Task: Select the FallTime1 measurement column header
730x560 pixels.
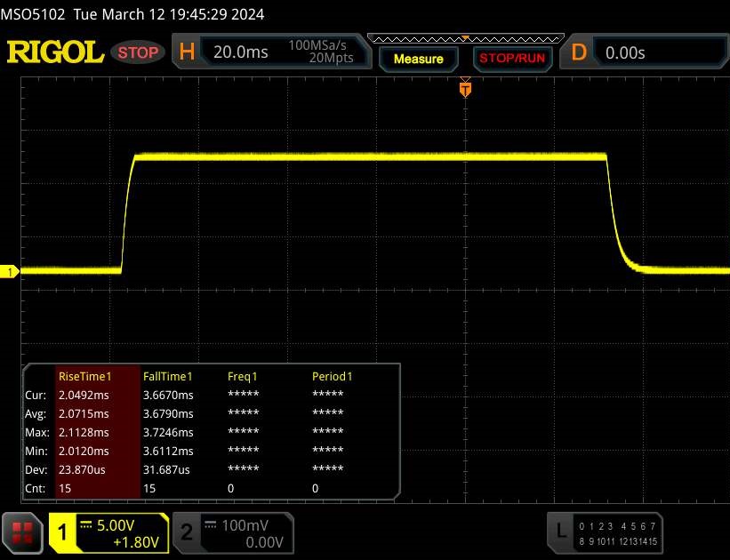Action: (167, 377)
